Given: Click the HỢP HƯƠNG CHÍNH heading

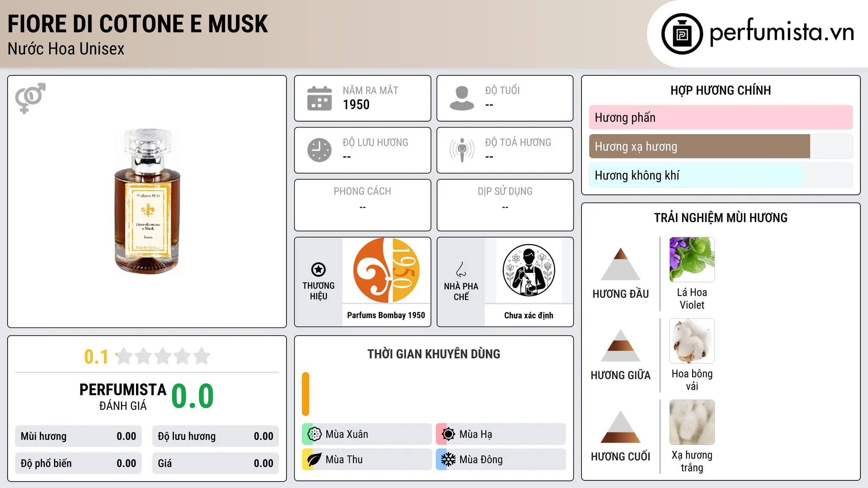Looking at the screenshot, I should (721, 90).
